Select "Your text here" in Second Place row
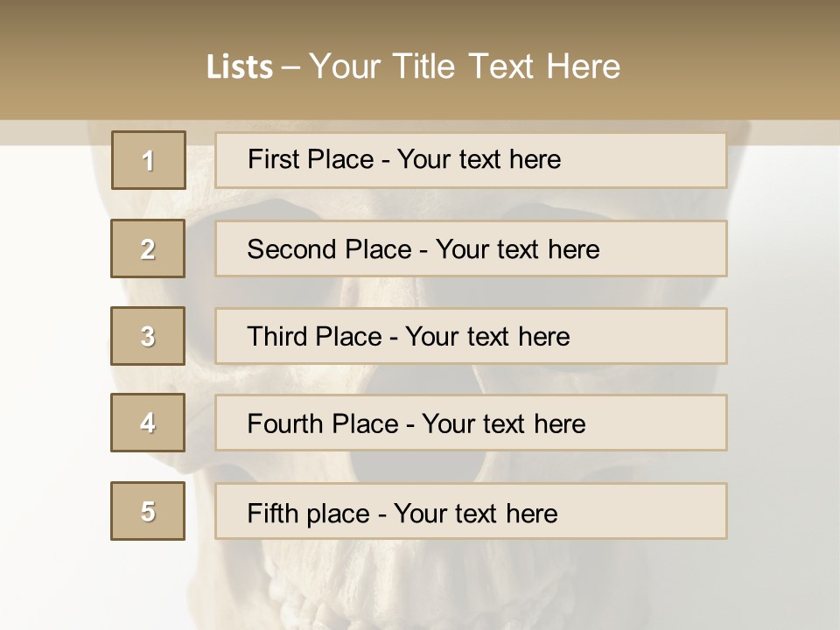The height and width of the screenshot is (630, 840). coord(517,249)
